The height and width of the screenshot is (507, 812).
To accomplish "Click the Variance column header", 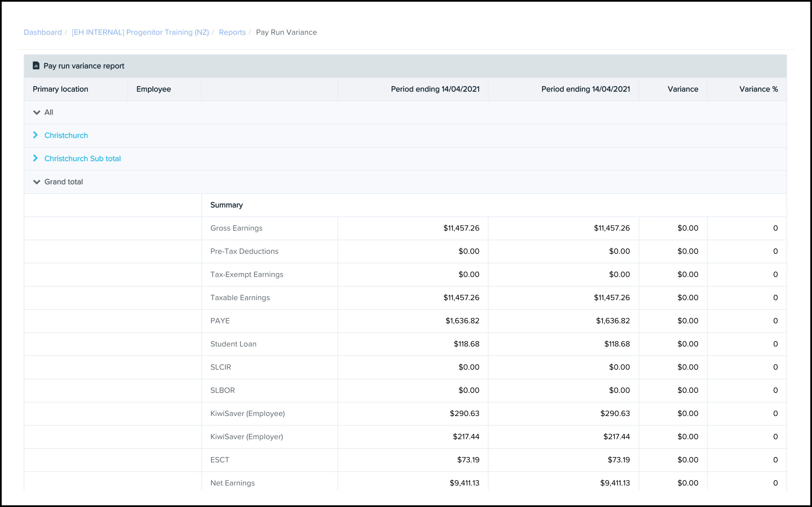I will click(683, 89).
